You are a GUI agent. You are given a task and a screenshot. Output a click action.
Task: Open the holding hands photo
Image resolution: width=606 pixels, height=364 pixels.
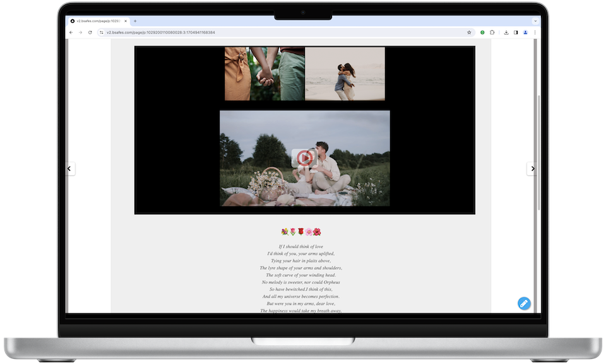264,73
